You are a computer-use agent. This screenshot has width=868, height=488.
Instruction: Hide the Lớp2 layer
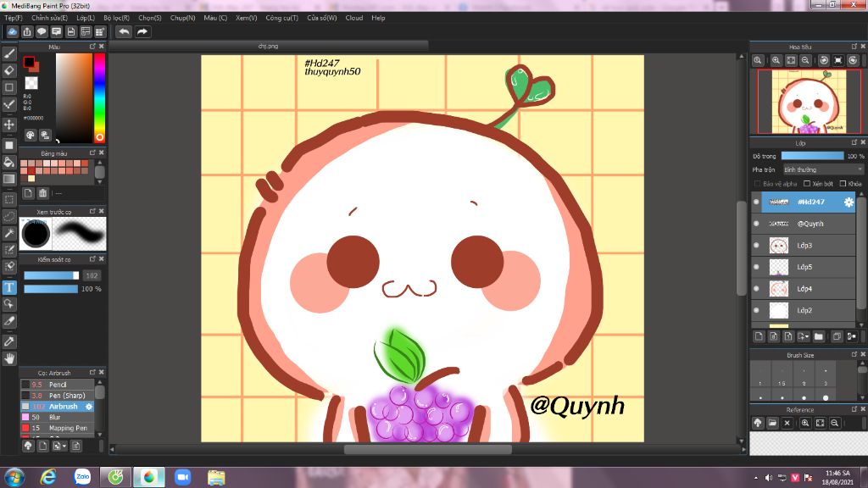click(756, 310)
